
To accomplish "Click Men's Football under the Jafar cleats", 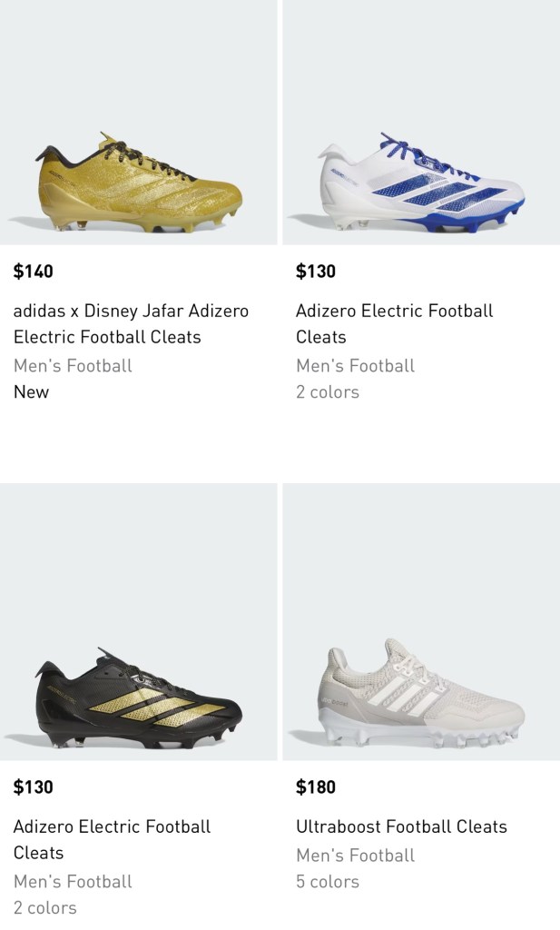I will (73, 366).
